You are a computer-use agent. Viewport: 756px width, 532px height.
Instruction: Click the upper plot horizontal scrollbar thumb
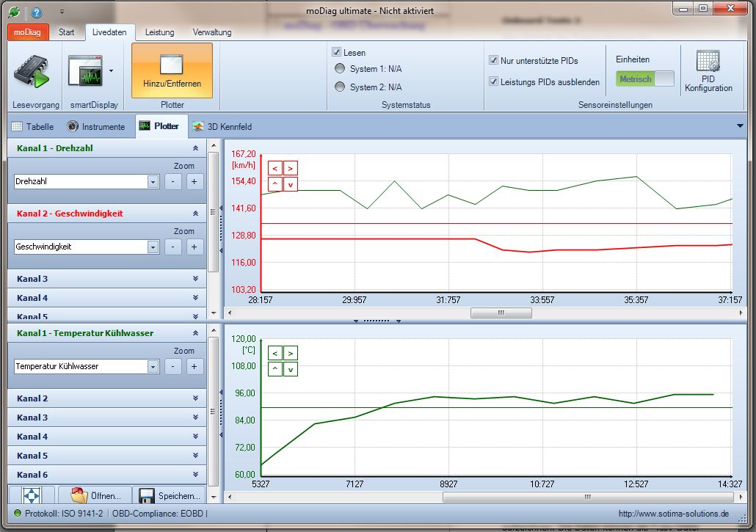(501, 313)
